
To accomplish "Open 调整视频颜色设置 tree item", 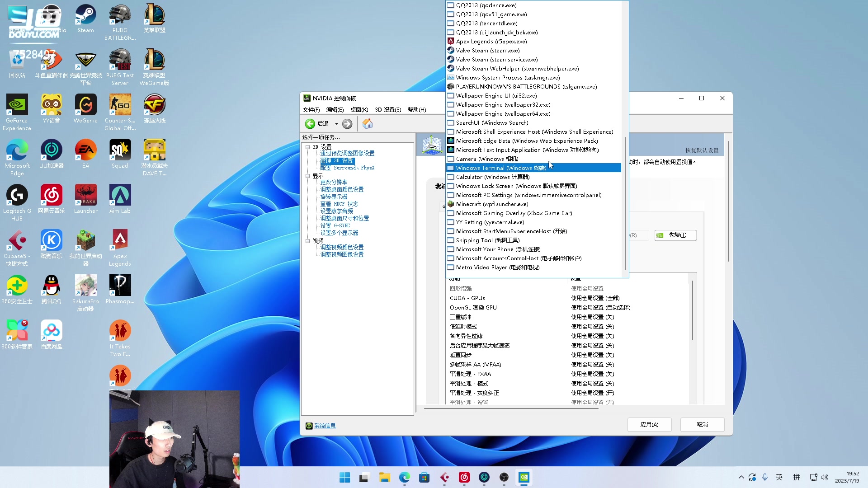I will point(342,247).
